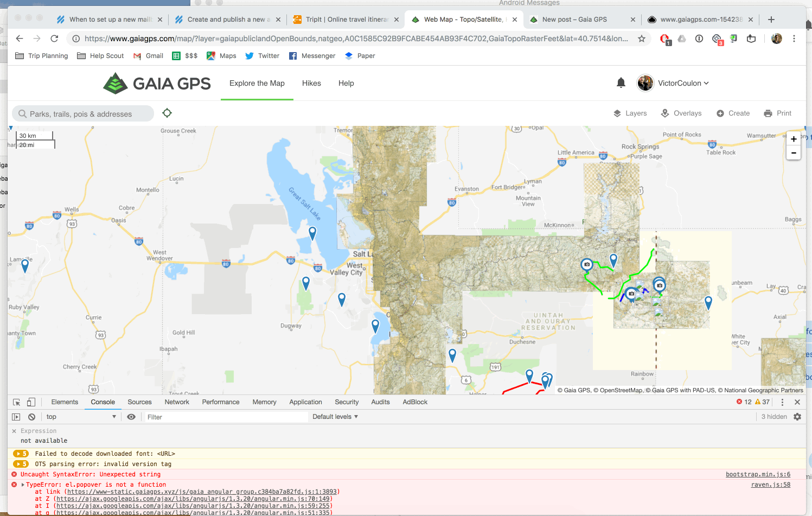Switch to the Network tab in DevTools

coord(177,402)
